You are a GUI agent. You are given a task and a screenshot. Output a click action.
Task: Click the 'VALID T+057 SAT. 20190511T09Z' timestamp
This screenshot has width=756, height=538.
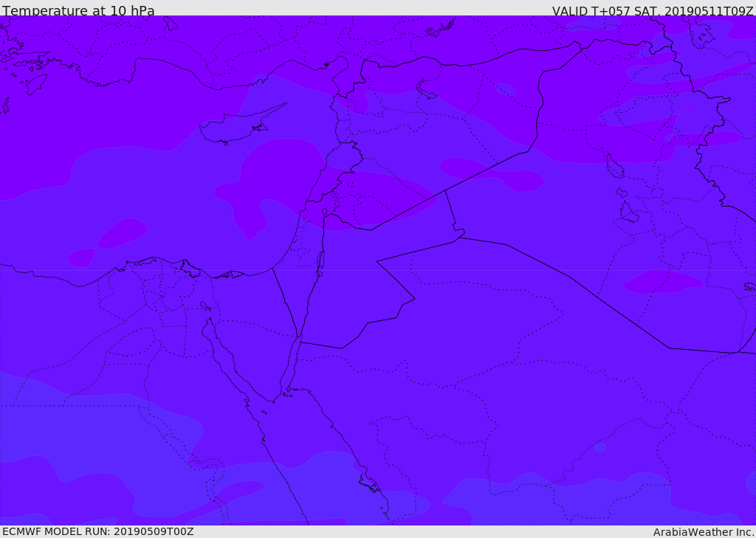pos(653,10)
